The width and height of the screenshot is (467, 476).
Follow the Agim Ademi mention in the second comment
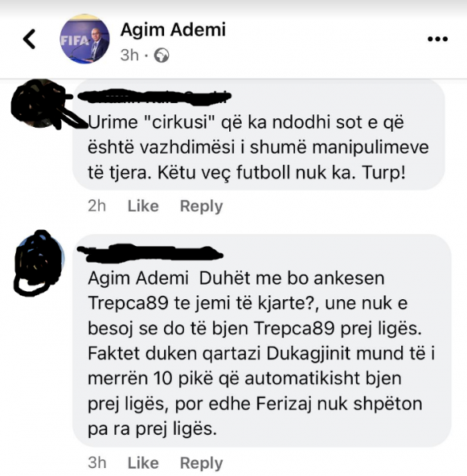pos(139,278)
